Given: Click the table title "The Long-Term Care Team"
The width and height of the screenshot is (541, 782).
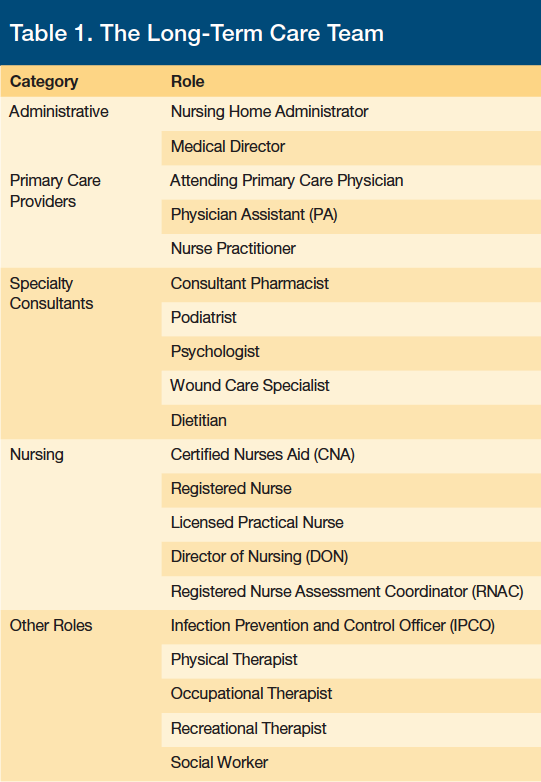Looking at the screenshot, I should point(196,33).
